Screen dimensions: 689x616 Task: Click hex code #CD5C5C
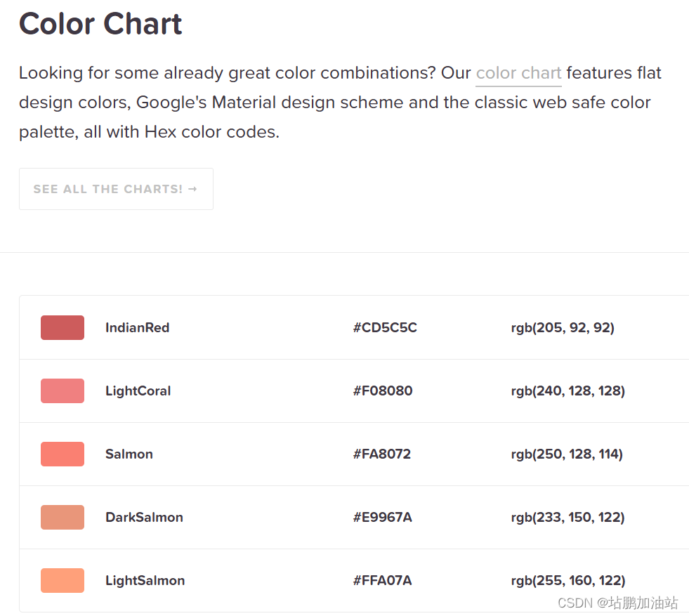385,327
